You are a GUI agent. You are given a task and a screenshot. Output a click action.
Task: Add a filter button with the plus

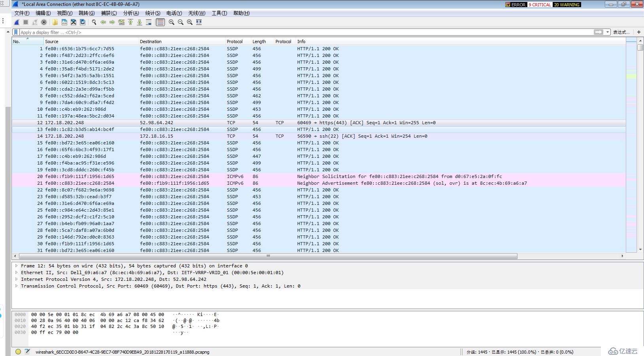click(x=638, y=32)
